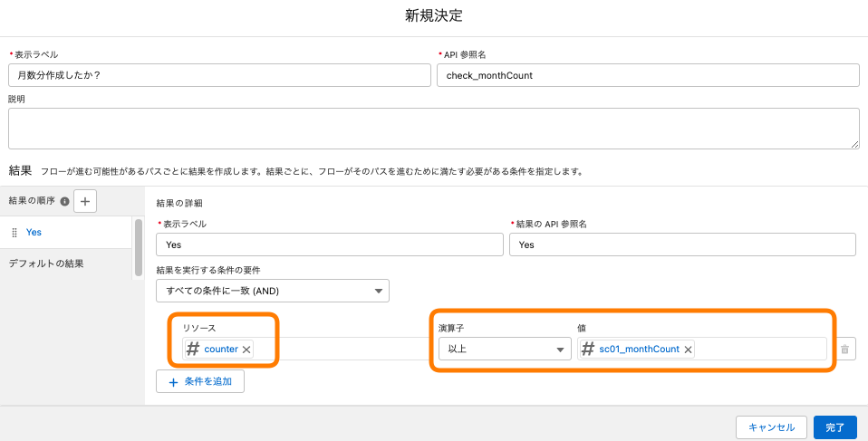
Task: Click the 説明 text area
Action: pos(434,129)
